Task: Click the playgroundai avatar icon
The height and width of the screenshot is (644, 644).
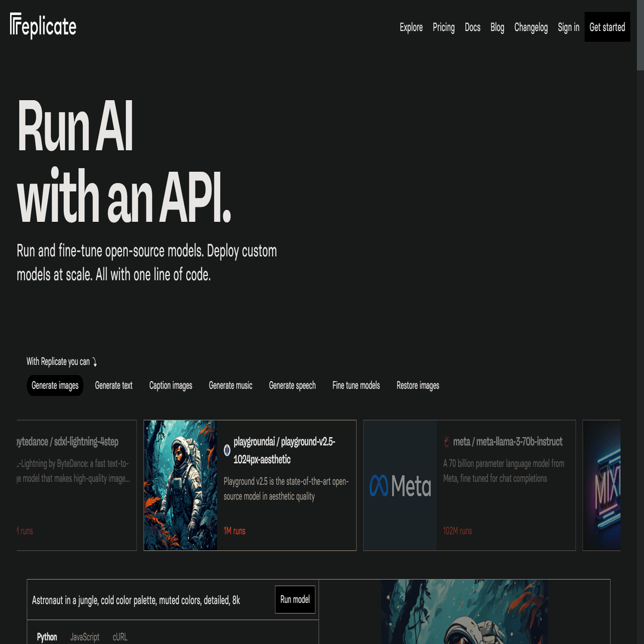Action: [x=227, y=450]
